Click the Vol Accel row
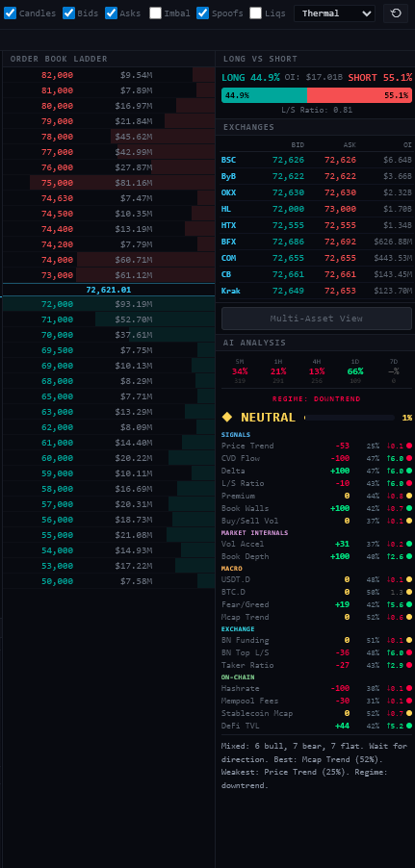415x868 pixels. (x=317, y=544)
